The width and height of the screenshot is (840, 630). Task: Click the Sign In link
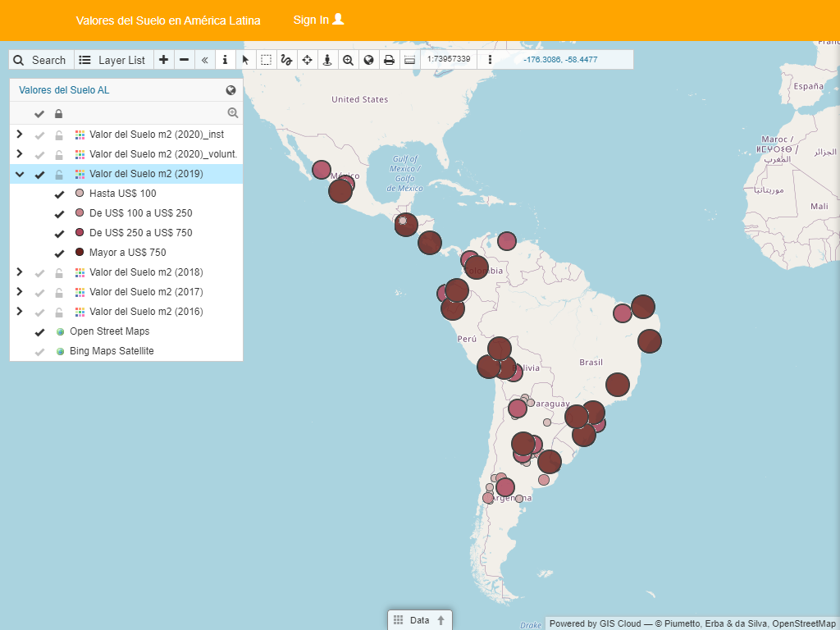click(318, 20)
